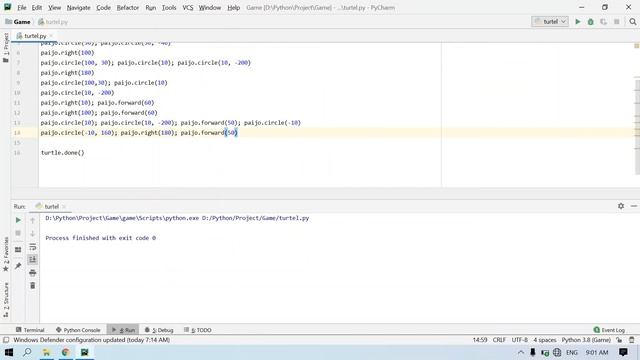Open Windows notification center
The height and width of the screenshot is (360, 640).
[x=623, y=352]
